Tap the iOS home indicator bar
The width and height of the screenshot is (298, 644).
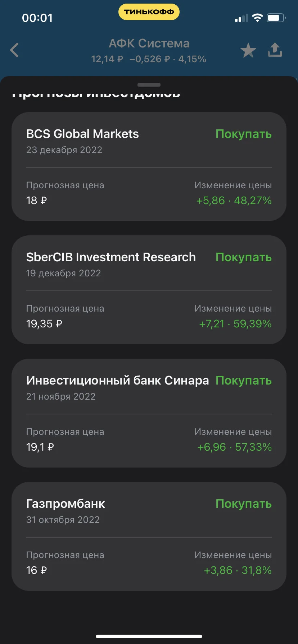pyautogui.click(x=149, y=636)
